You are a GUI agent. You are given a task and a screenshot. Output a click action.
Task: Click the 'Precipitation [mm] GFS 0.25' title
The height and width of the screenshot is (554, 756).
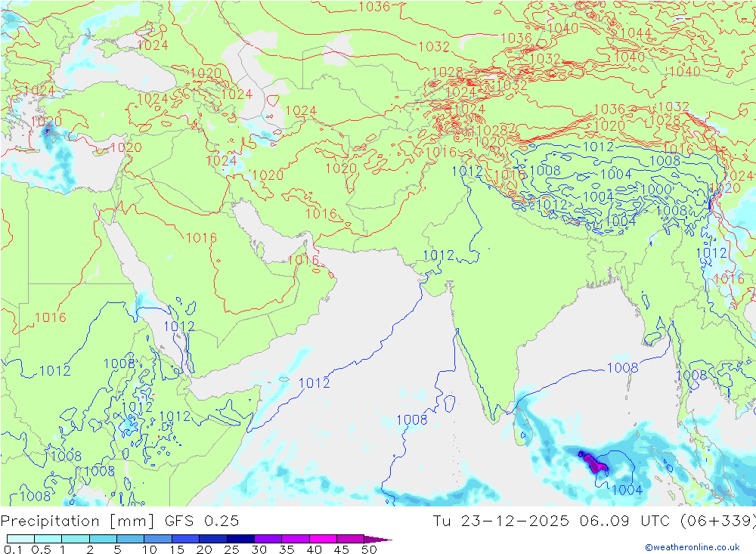coord(119,522)
